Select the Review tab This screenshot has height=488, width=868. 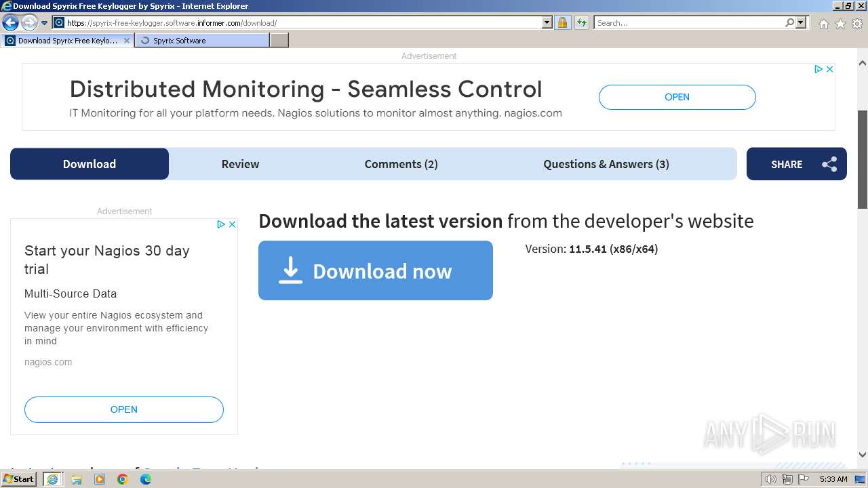coord(240,164)
